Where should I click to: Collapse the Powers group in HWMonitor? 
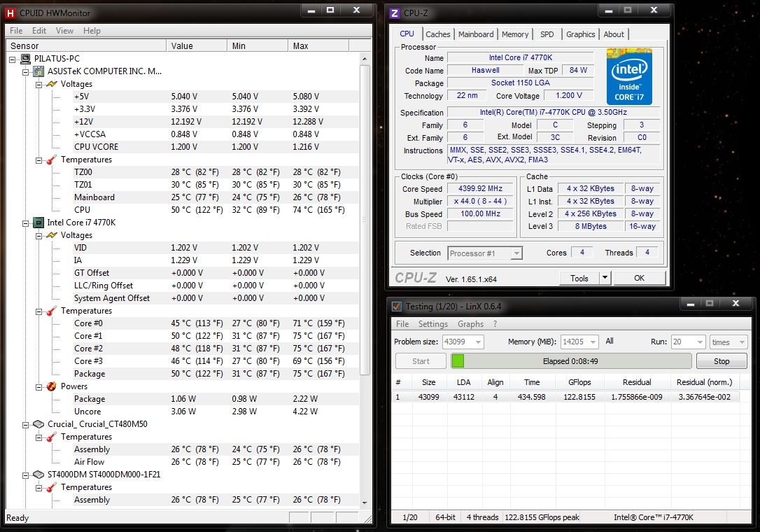click(x=38, y=387)
